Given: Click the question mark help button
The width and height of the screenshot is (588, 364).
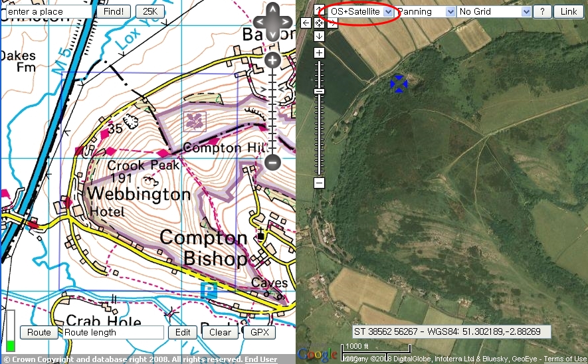Looking at the screenshot, I should point(542,11).
